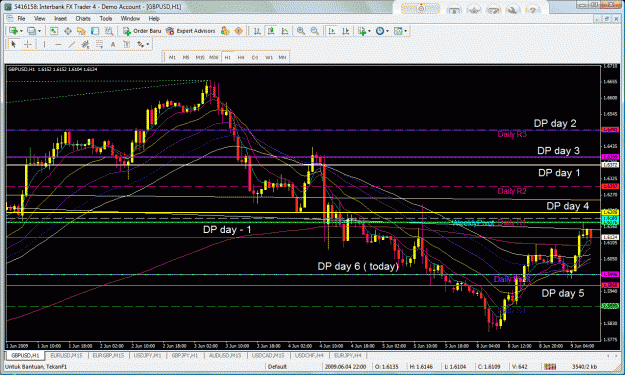Expand the Indicators dropdown arrow
Screen dimensions: 625x375
click(x=369, y=31)
